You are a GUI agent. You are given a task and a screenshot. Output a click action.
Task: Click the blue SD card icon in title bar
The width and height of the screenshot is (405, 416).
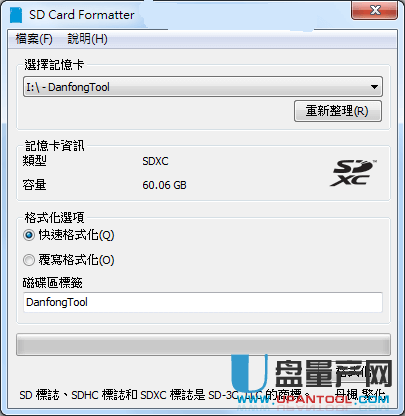pos(16,15)
